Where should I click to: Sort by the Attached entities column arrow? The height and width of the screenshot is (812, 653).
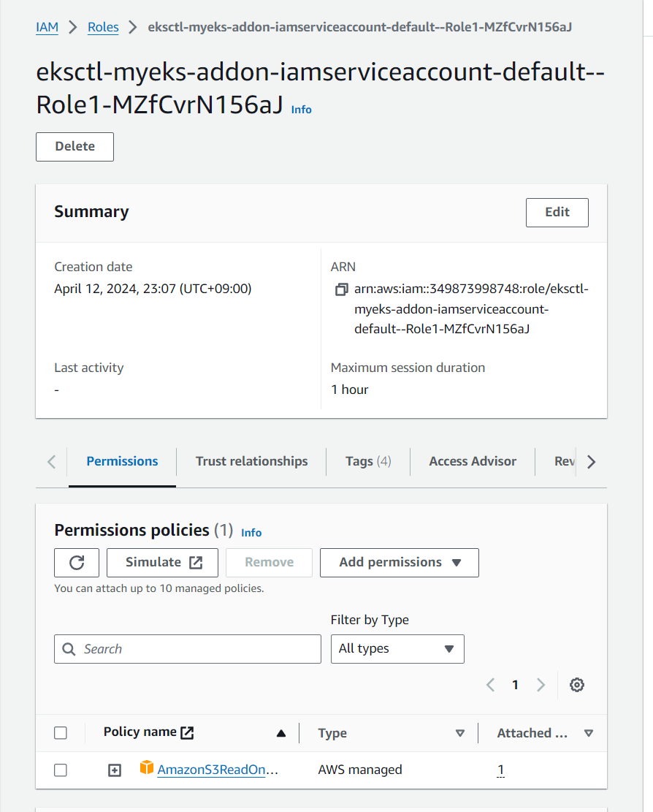coord(588,733)
